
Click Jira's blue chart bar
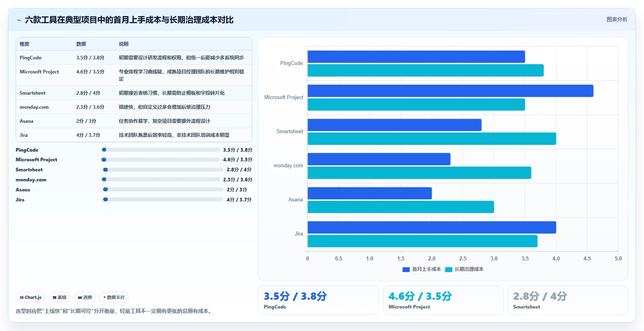point(432,227)
